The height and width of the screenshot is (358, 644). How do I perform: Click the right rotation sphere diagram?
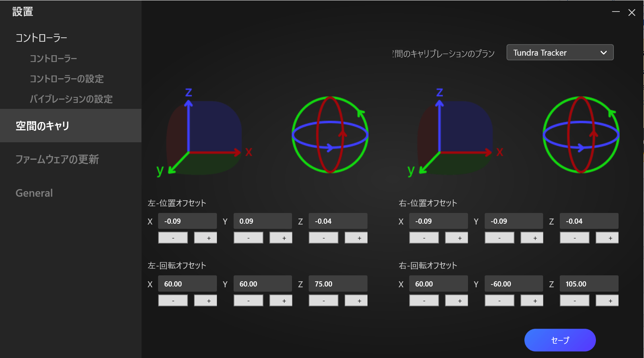(x=581, y=135)
